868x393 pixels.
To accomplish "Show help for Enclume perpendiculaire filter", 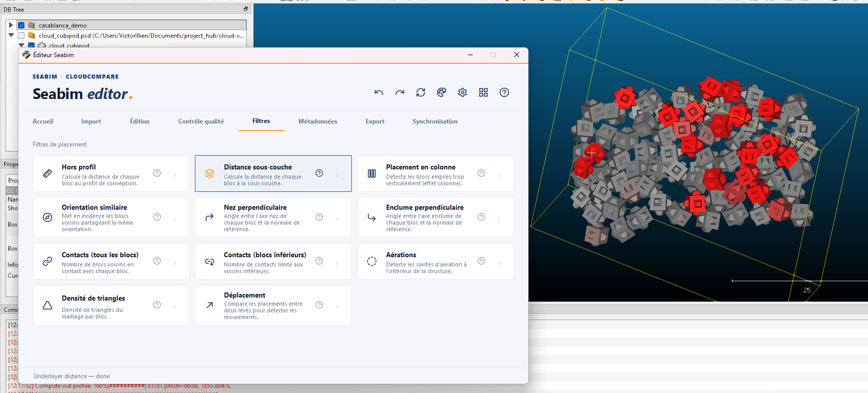I will 481,217.
